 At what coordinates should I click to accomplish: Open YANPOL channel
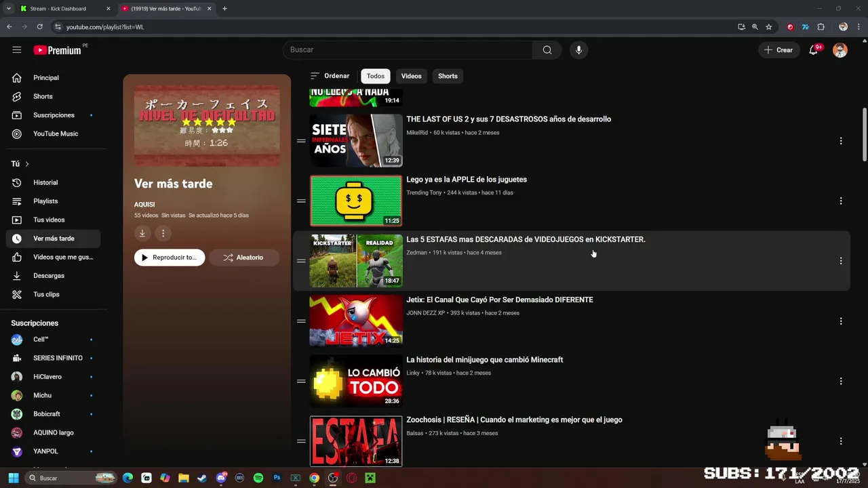tap(54, 451)
